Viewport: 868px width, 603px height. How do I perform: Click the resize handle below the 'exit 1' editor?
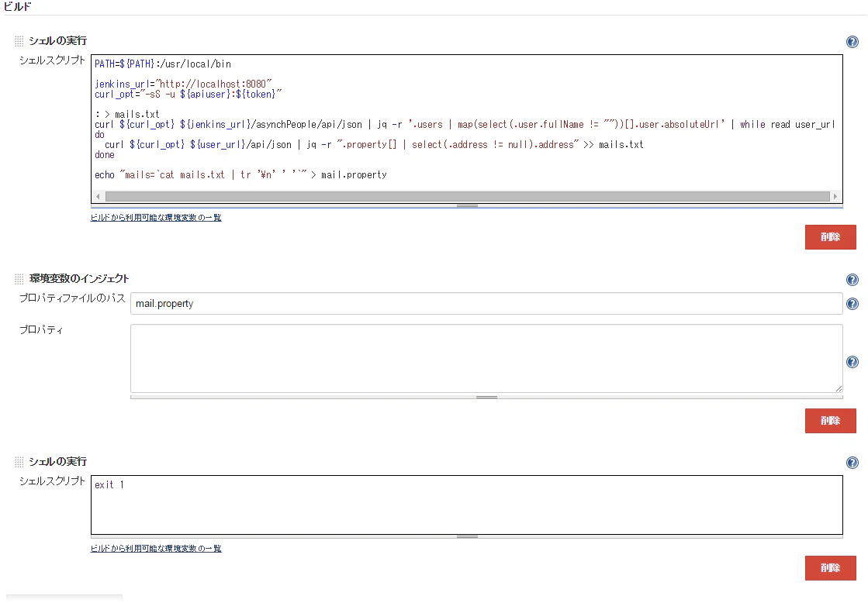467,536
